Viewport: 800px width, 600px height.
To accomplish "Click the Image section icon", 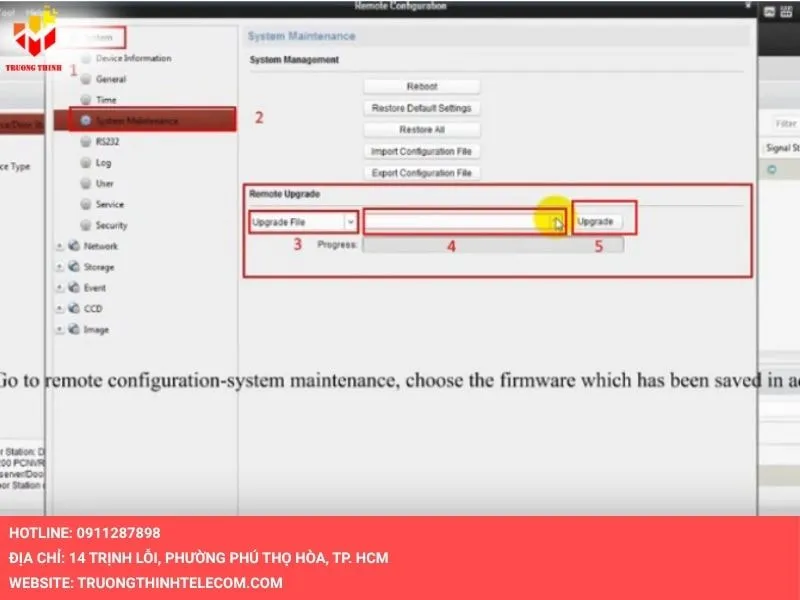I will click(x=72, y=330).
